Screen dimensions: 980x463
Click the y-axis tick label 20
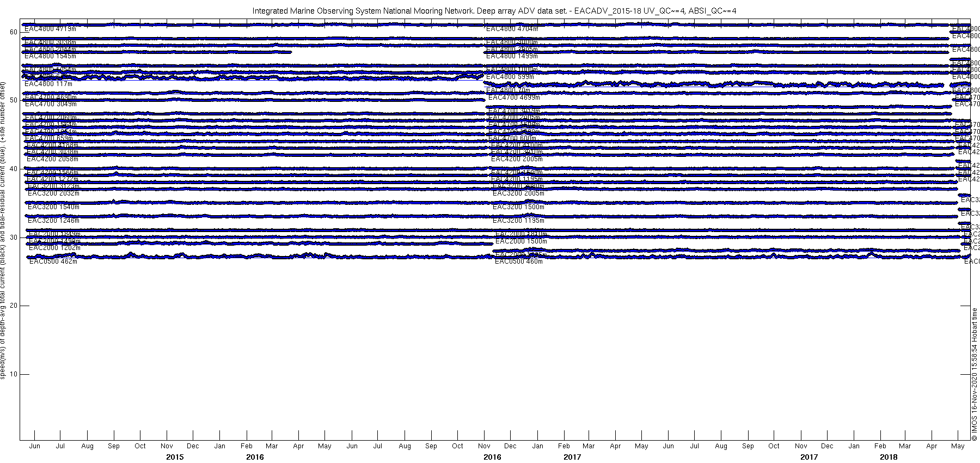coord(14,306)
